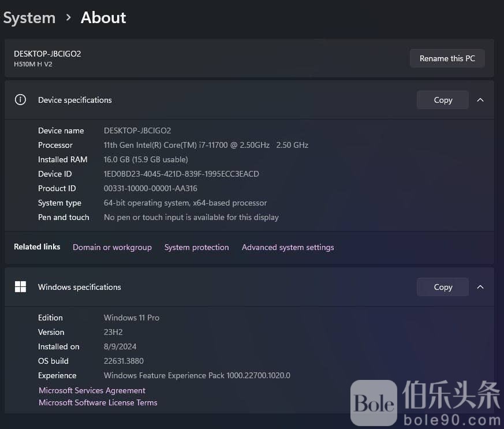Click the Windows specifications heading
Image resolution: width=504 pixels, height=429 pixels.
(x=80, y=287)
